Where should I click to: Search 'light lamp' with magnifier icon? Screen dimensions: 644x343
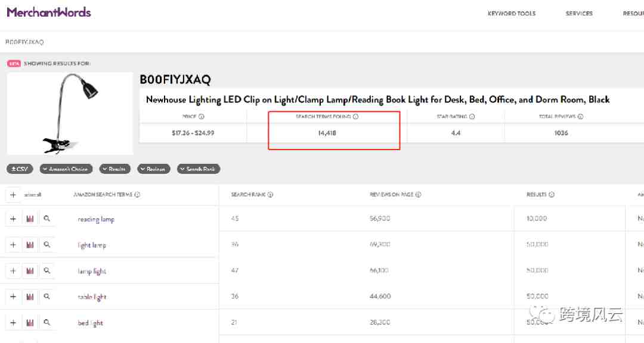coord(47,245)
